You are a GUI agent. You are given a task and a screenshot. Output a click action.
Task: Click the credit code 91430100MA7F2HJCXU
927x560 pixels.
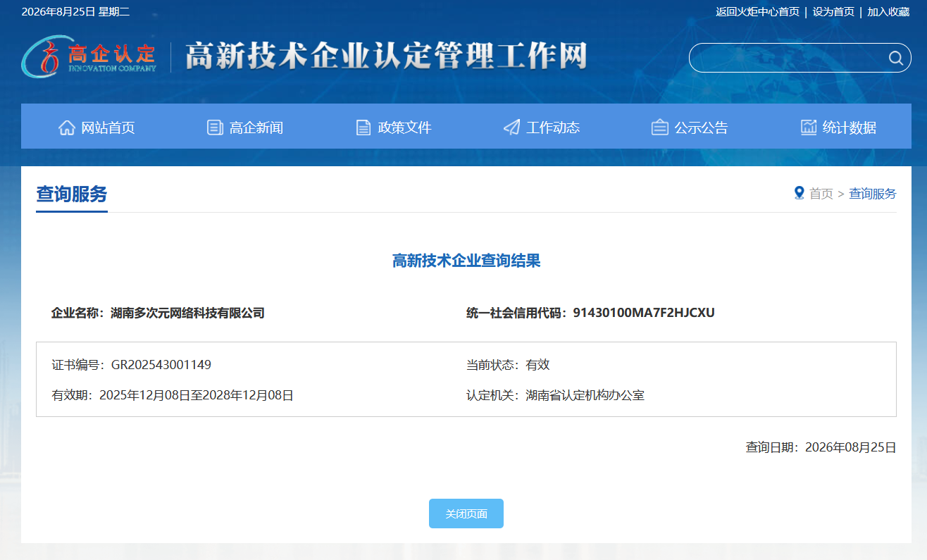coord(644,313)
